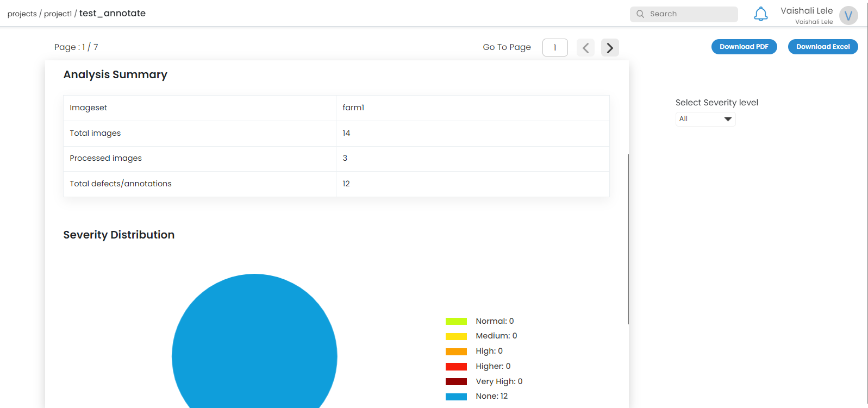This screenshot has width=868, height=408.
Task: Click the Medium yellow legend swatch
Action: click(456, 336)
